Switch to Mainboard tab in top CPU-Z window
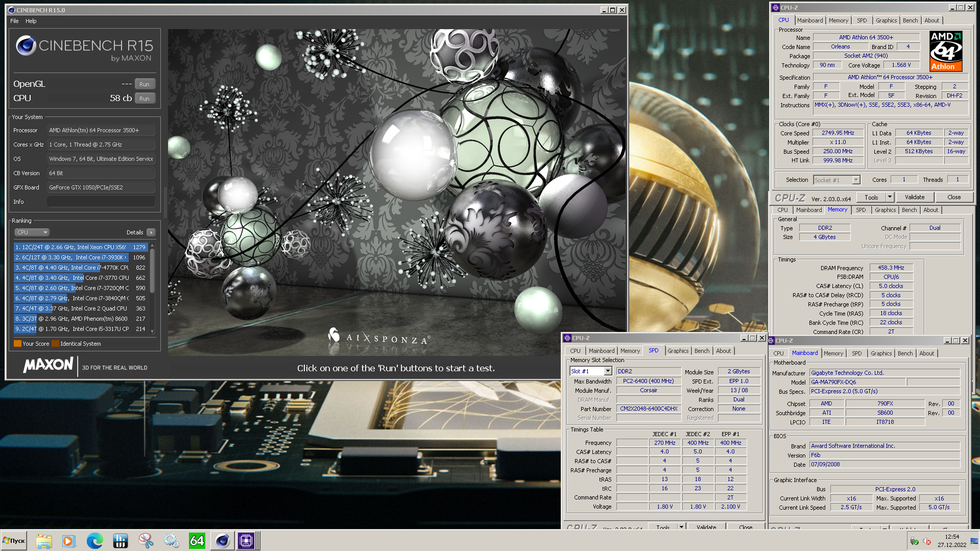Viewport: 980px width, 551px height. pyautogui.click(x=810, y=20)
